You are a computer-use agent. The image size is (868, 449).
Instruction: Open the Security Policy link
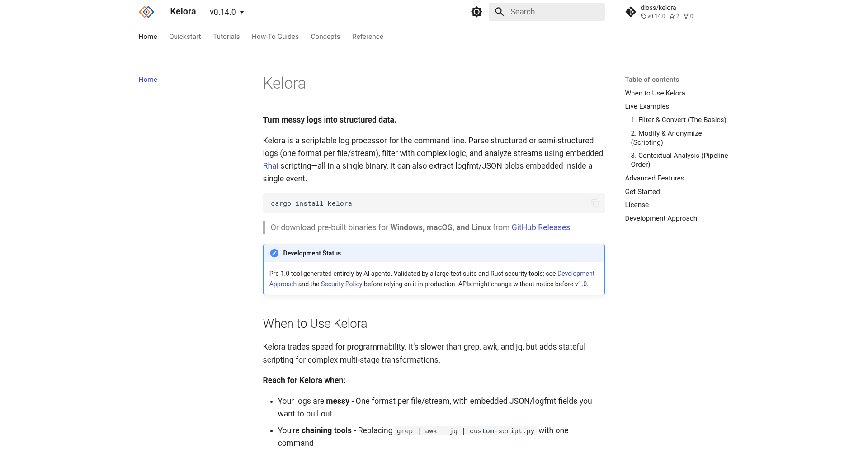tap(341, 284)
